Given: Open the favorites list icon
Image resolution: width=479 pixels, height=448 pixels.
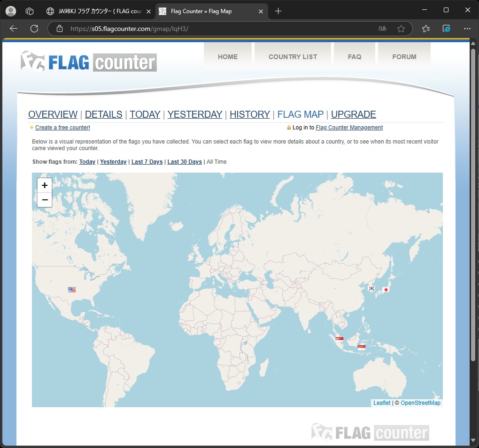Looking at the screenshot, I should (x=426, y=29).
